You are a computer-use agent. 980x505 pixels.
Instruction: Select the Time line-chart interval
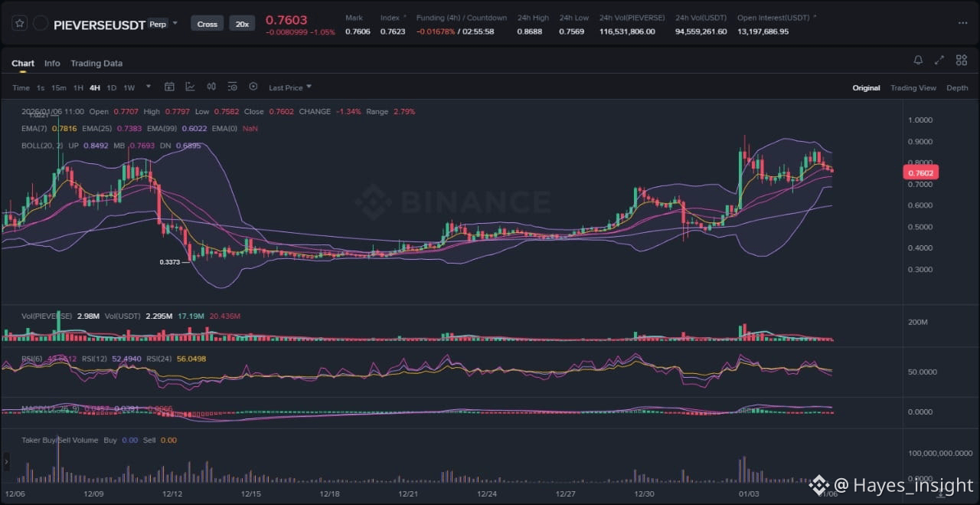click(21, 87)
